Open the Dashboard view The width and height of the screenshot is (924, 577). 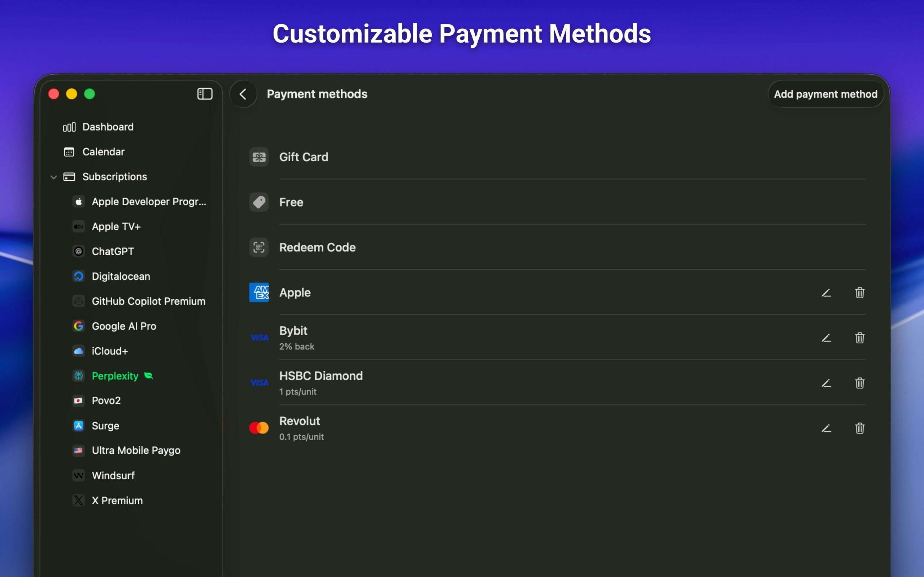click(x=108, y=127)
